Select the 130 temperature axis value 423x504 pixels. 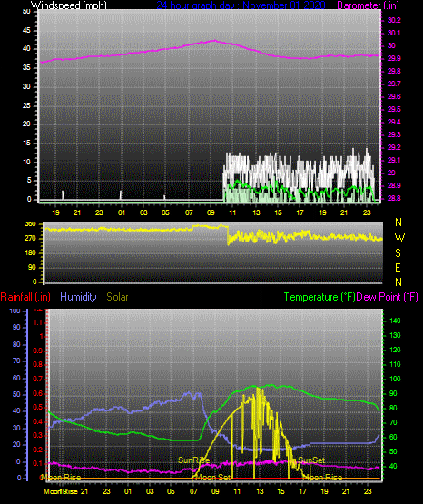395,335
